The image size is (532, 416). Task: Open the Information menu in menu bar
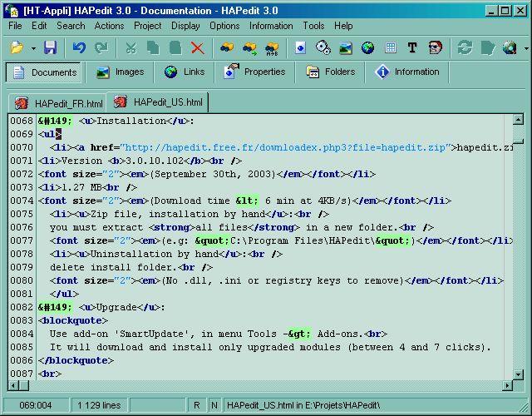pos(271,26)
